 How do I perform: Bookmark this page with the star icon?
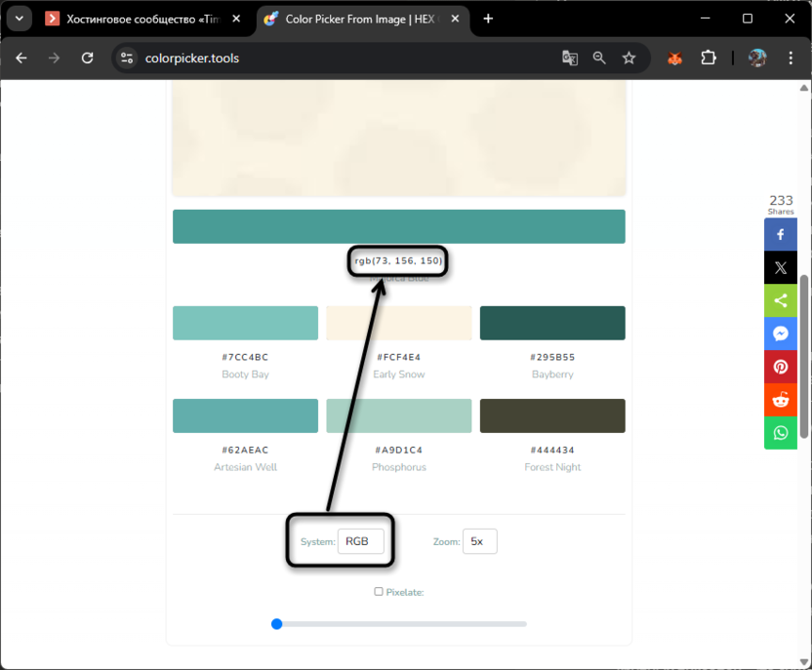pos(629,58)
